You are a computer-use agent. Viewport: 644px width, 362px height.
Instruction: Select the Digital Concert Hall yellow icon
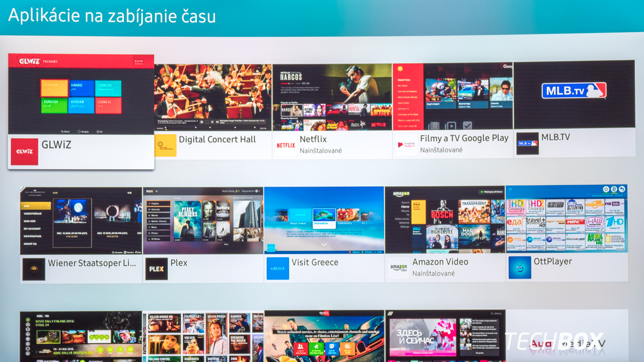coord(165,145)
